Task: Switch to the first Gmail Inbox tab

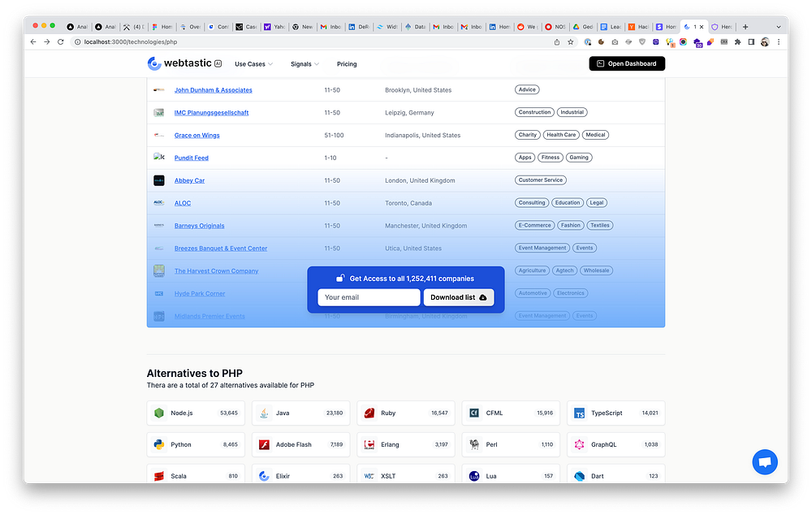Action: pyautogui.click(x=330, y=27)
